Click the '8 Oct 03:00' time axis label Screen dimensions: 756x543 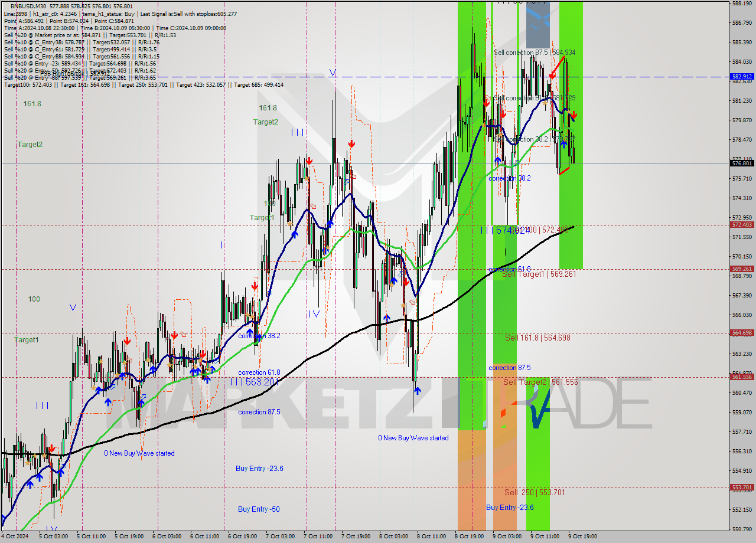pyautogui.click(x=393, y=537)
